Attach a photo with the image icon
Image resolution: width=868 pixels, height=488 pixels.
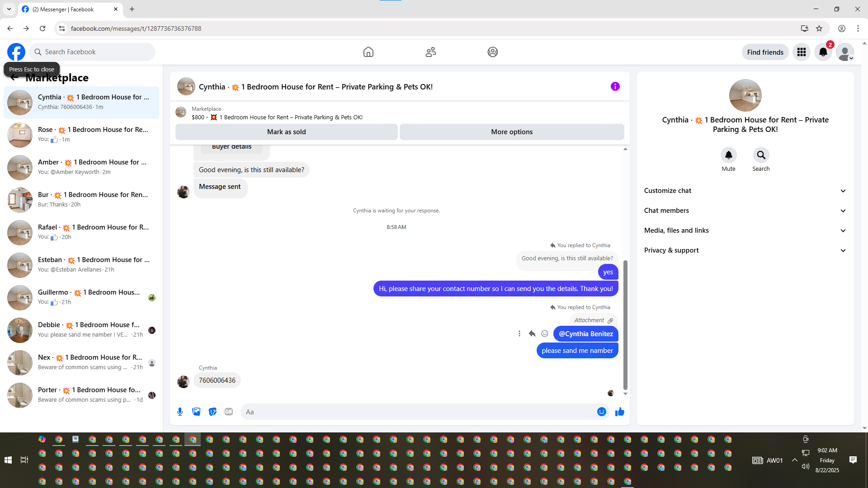pos(196,412)
